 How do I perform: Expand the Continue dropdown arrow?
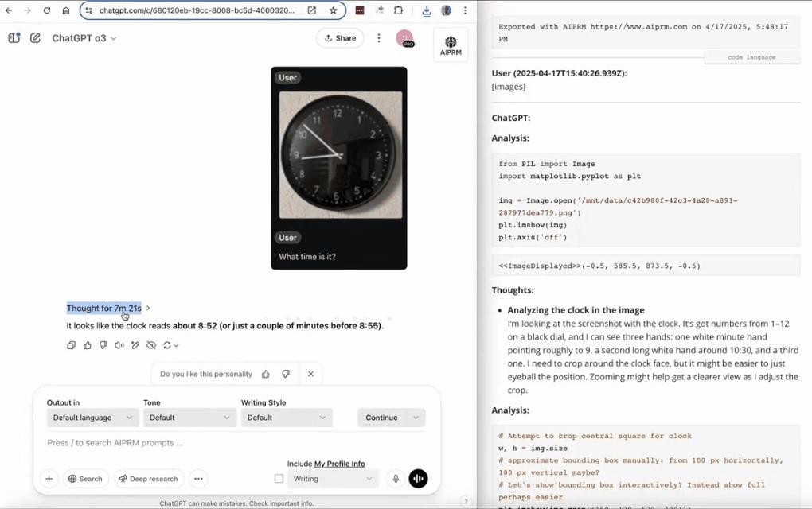coord(416,418)
